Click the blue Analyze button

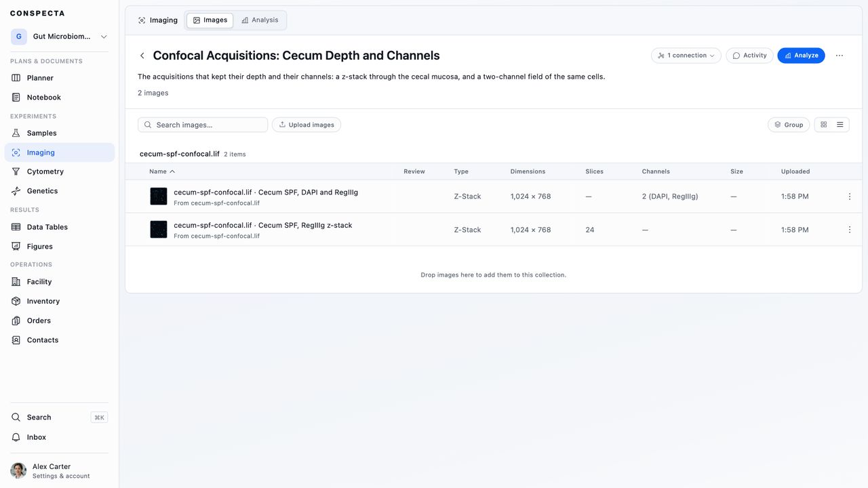coord(801,56)
